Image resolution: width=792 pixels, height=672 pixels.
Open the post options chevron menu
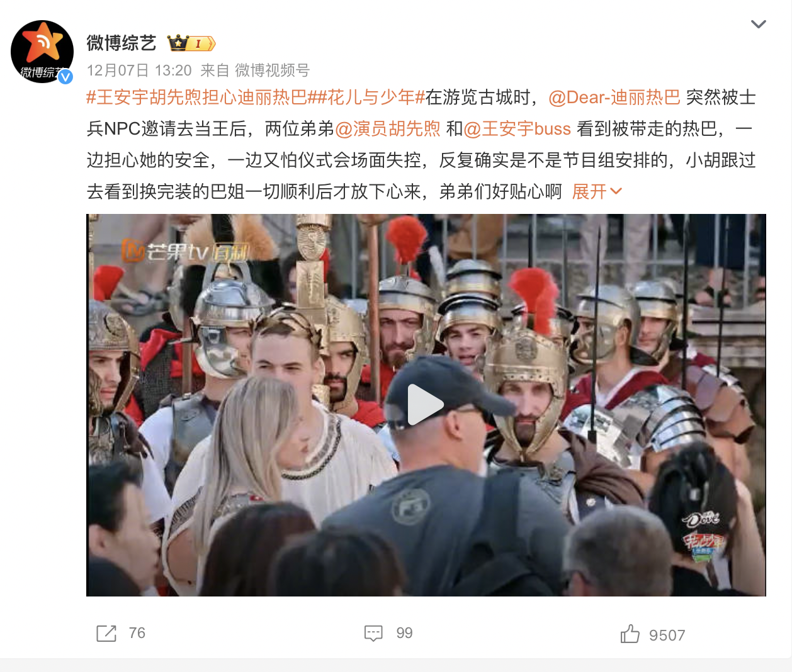(759, 25)
